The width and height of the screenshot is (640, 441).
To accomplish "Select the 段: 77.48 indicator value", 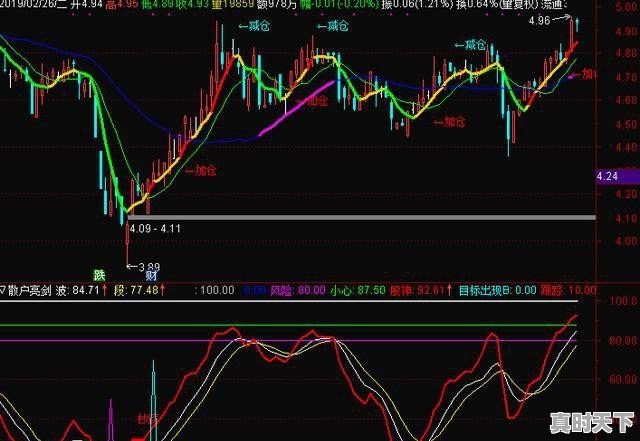I will point(140,291).
